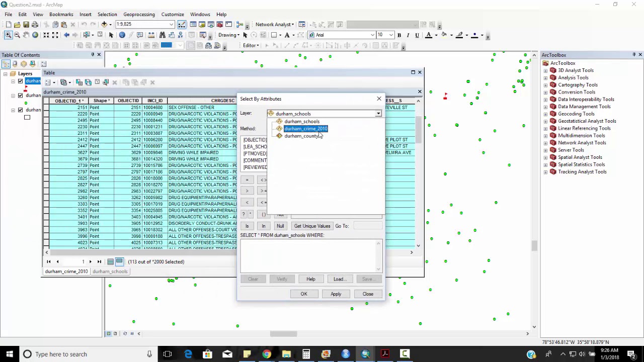Click Get Unique Values button
Screen dimensions: 644x362
312,226
